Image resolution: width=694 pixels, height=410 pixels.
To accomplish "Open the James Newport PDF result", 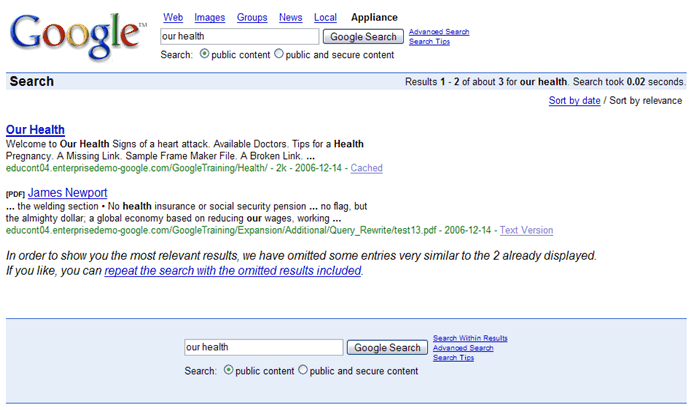I will (68, 192).
